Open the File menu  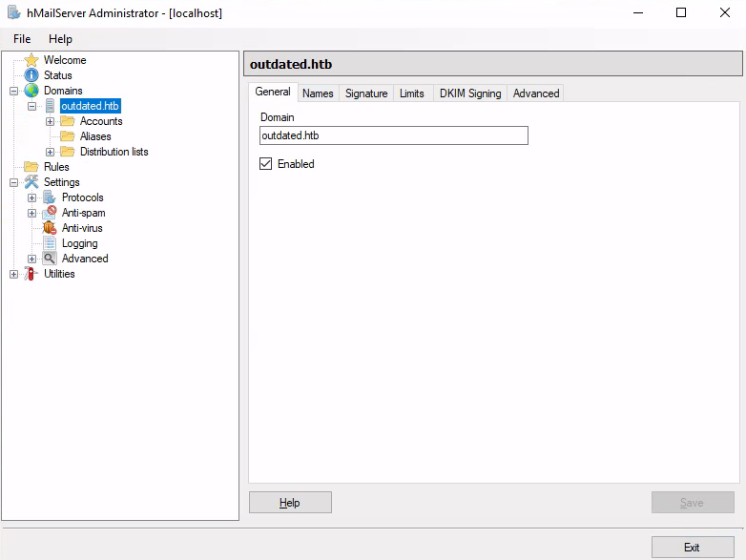coord(22,39)
